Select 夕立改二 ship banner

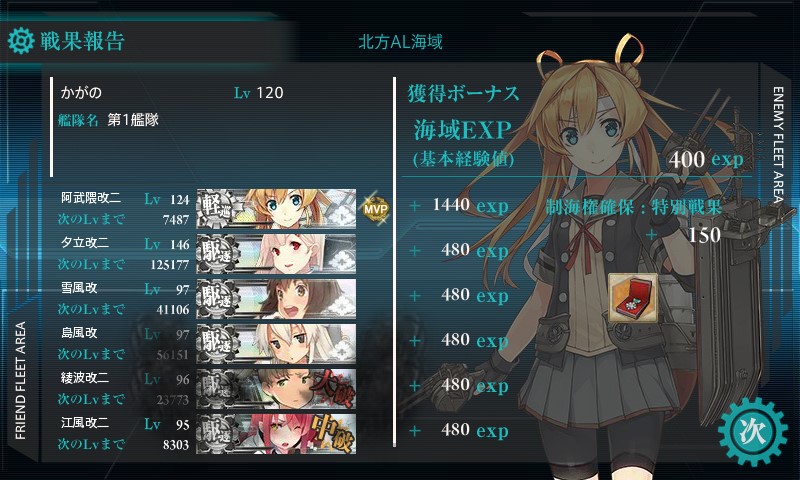click(276, 254)
